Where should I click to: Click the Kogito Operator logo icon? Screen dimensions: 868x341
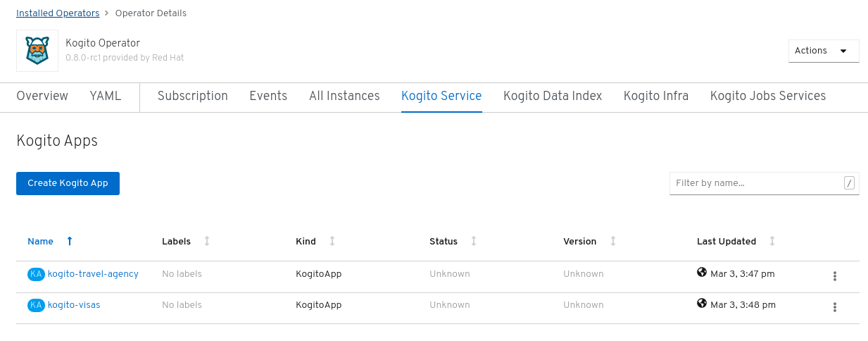[x=37, y=51]
